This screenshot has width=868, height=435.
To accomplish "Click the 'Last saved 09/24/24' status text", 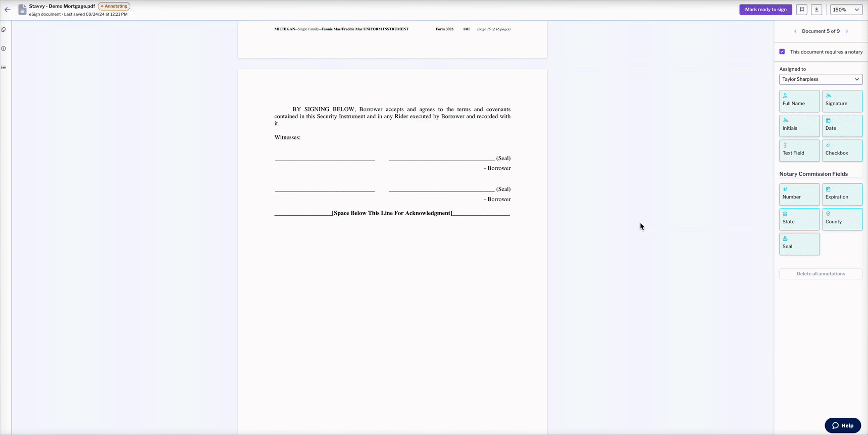I will pos(96,14).
